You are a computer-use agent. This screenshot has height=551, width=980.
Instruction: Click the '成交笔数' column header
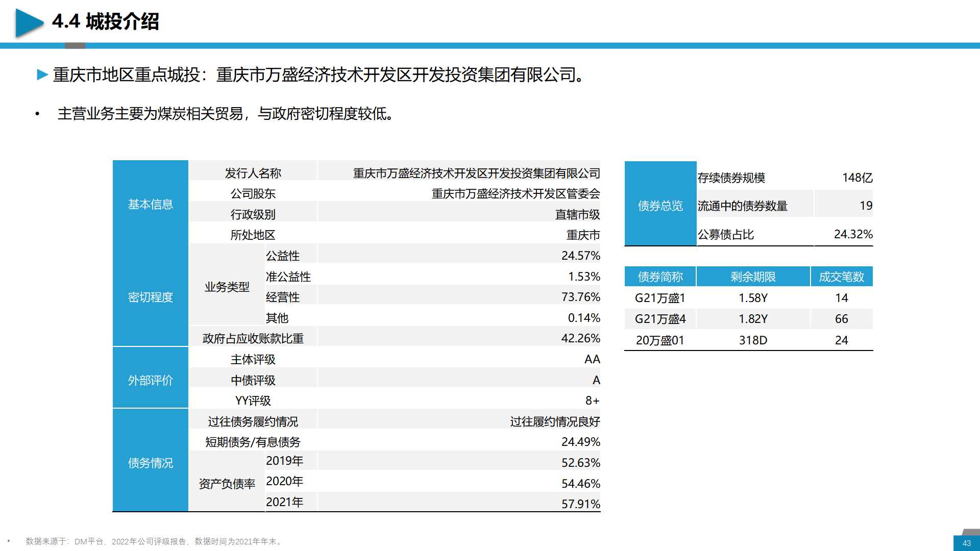click(842, 277)
